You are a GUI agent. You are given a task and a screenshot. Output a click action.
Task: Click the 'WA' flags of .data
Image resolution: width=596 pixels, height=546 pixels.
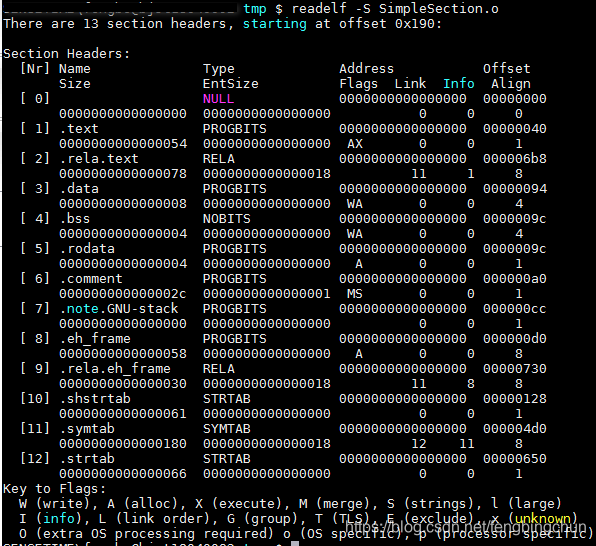355,204
